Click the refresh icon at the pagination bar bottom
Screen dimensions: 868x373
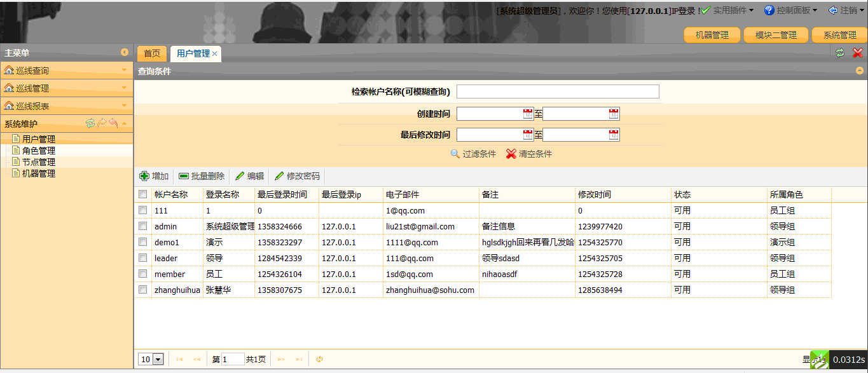(x=319, y=359)
